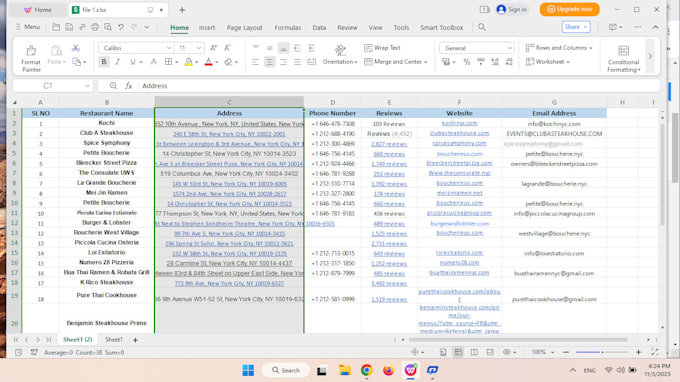Click the Decrease indent icon

(297, 48)
